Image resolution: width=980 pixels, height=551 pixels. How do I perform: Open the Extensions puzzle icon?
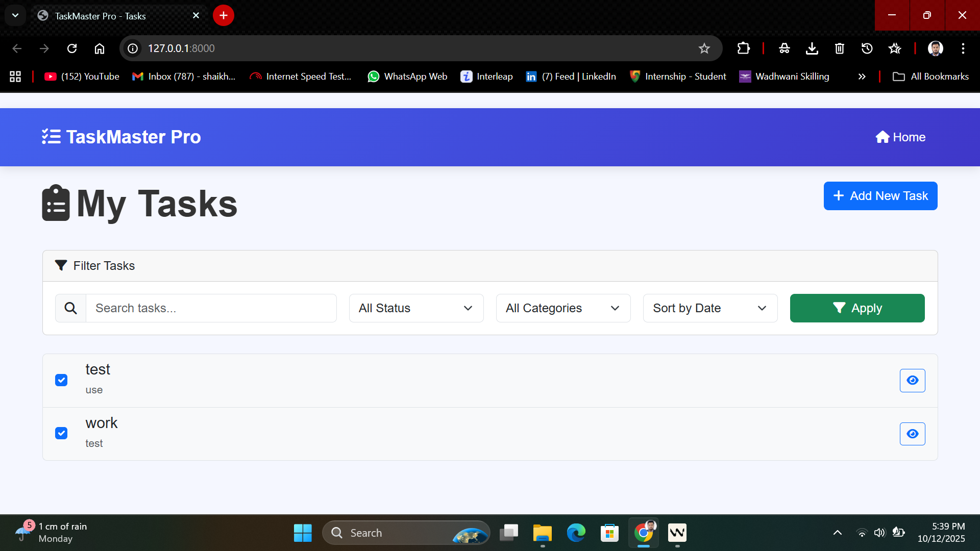(744, 48)
